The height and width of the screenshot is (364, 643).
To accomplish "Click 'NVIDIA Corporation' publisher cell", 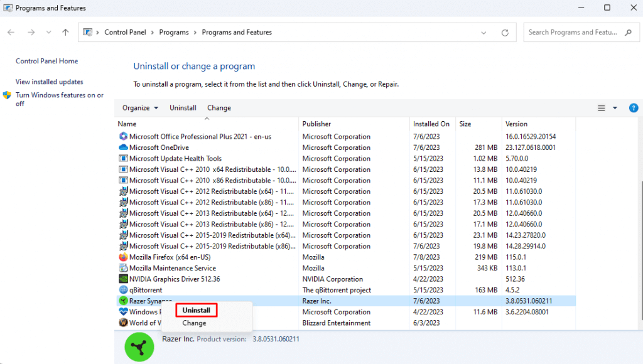I will point(333,279).
